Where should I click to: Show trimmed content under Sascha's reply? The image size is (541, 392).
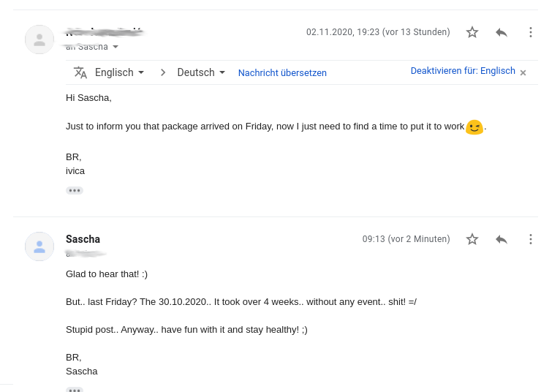pyautogui.click(x=75, y=390)
